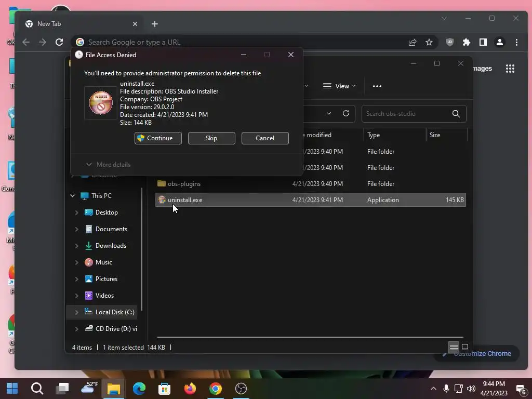Open the uBlock shield extension icon

tap(450, 42)
